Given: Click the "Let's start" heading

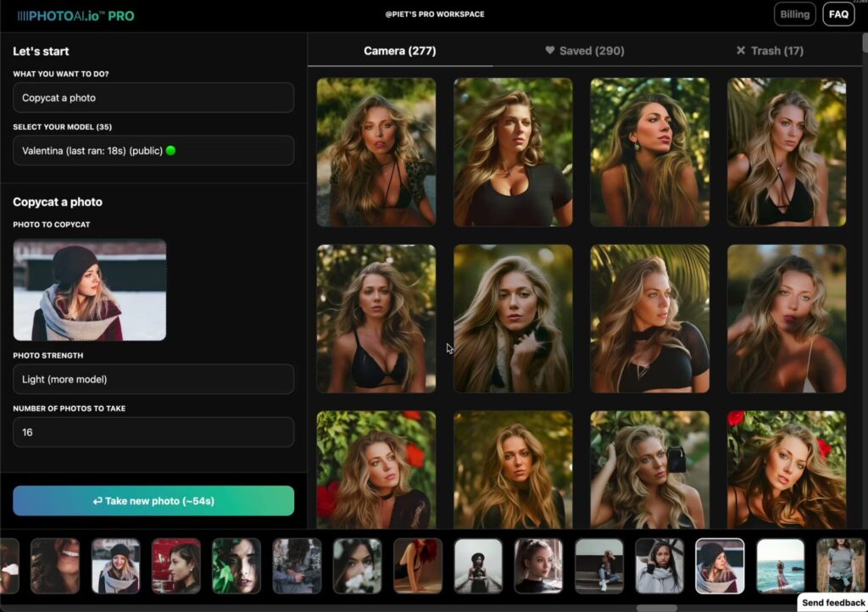Looking at the screenshot, I should pos(41,52).
